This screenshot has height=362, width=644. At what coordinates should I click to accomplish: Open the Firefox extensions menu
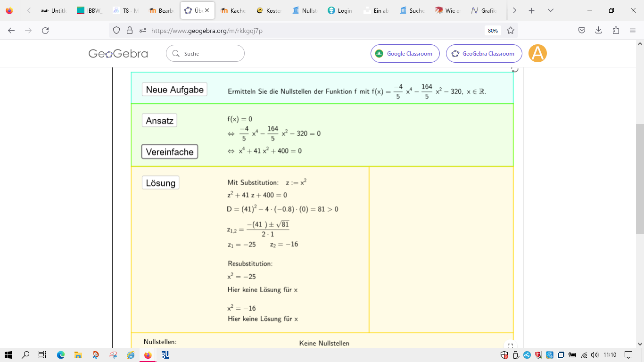tap(616, 31)
